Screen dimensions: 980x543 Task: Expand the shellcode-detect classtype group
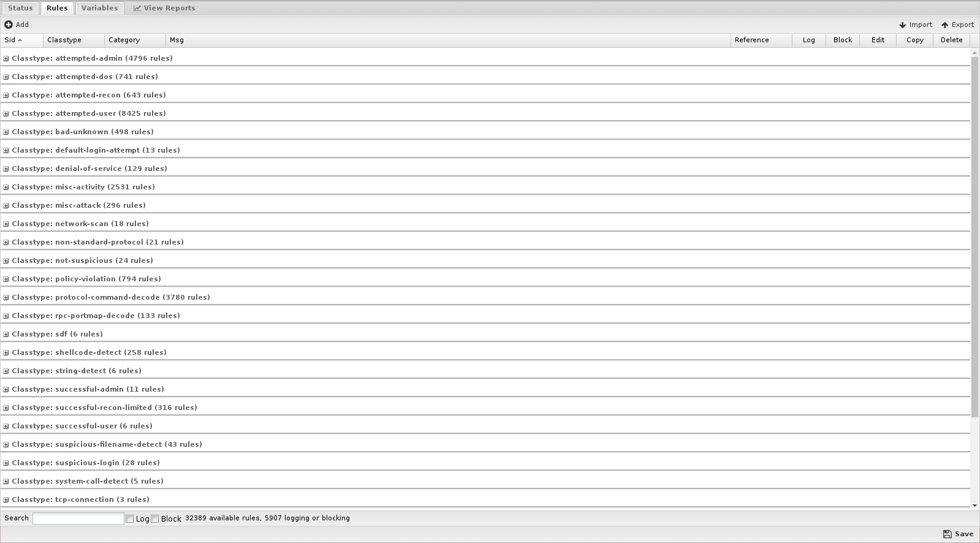(6, 353)
